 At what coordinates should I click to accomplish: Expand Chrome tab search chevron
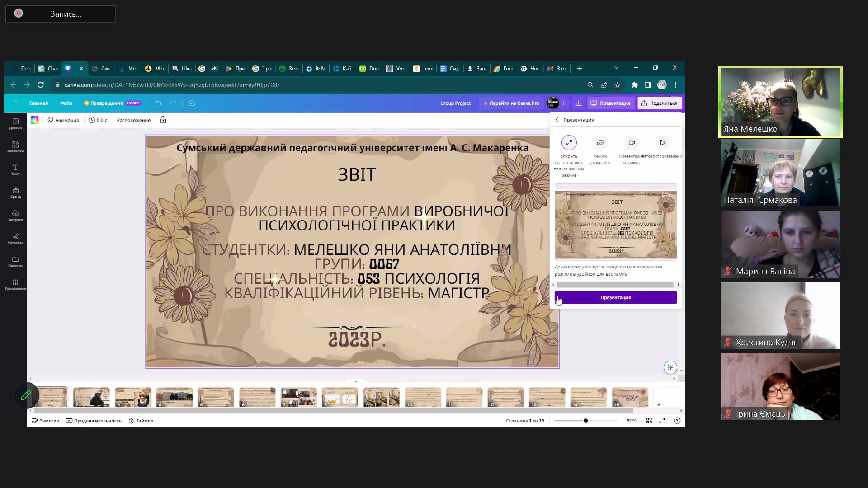tap(616, 68)
